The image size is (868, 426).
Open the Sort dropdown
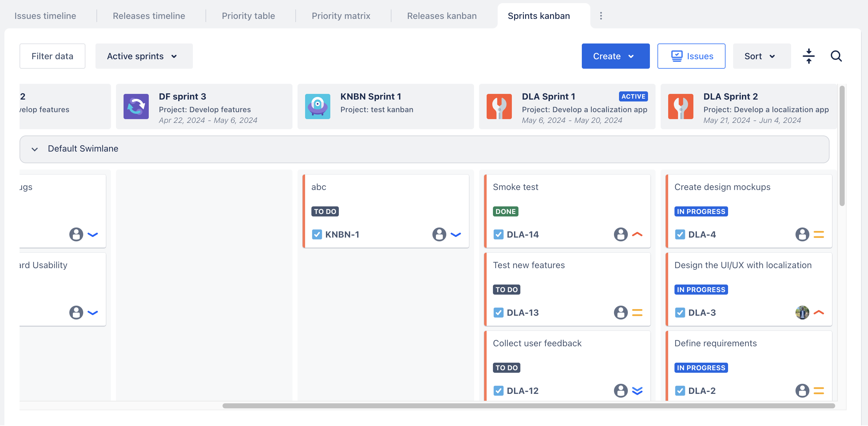(x=761, y=56)
